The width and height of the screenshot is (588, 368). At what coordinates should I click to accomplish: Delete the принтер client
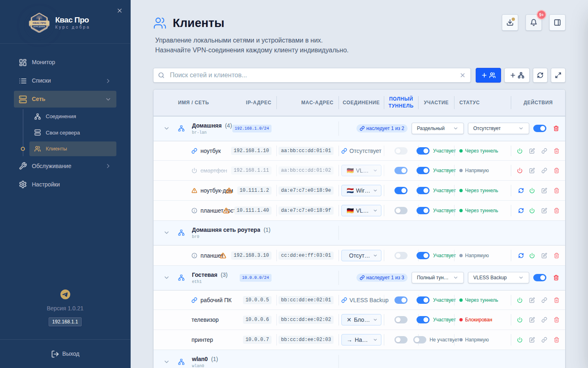(557, 340)
